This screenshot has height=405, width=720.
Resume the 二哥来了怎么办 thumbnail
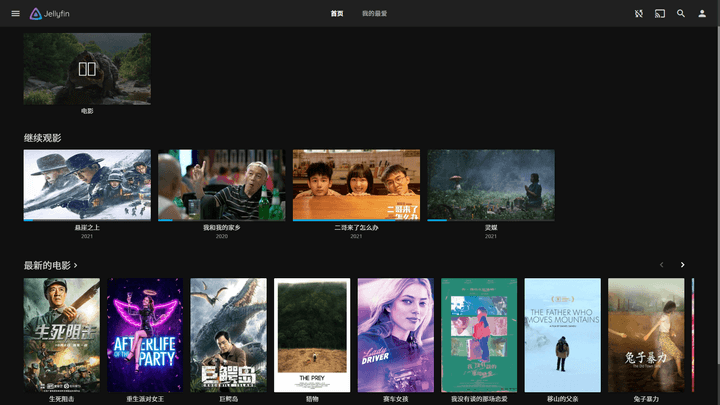(356, 185)
